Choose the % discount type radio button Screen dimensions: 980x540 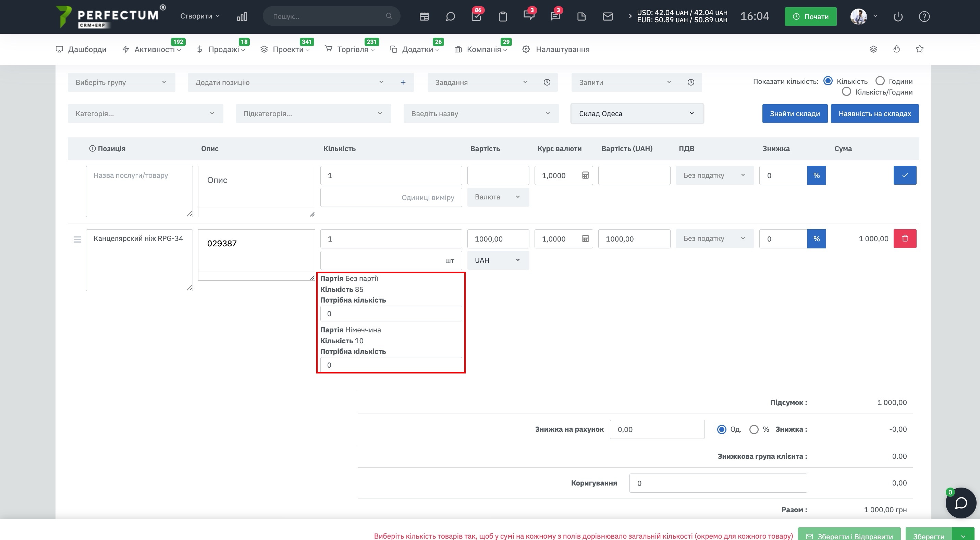pos(754,429)
